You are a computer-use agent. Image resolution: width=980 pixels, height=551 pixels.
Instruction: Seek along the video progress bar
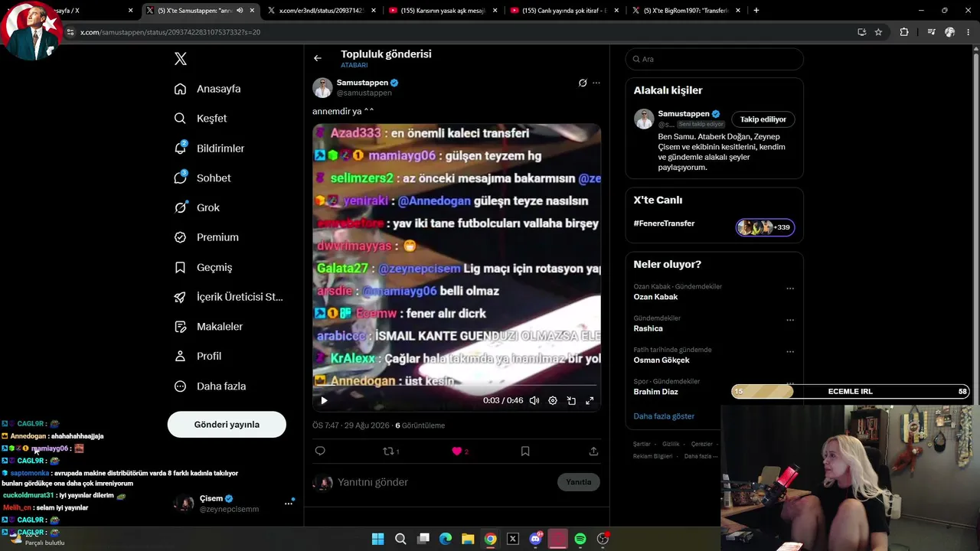point(456,386)
